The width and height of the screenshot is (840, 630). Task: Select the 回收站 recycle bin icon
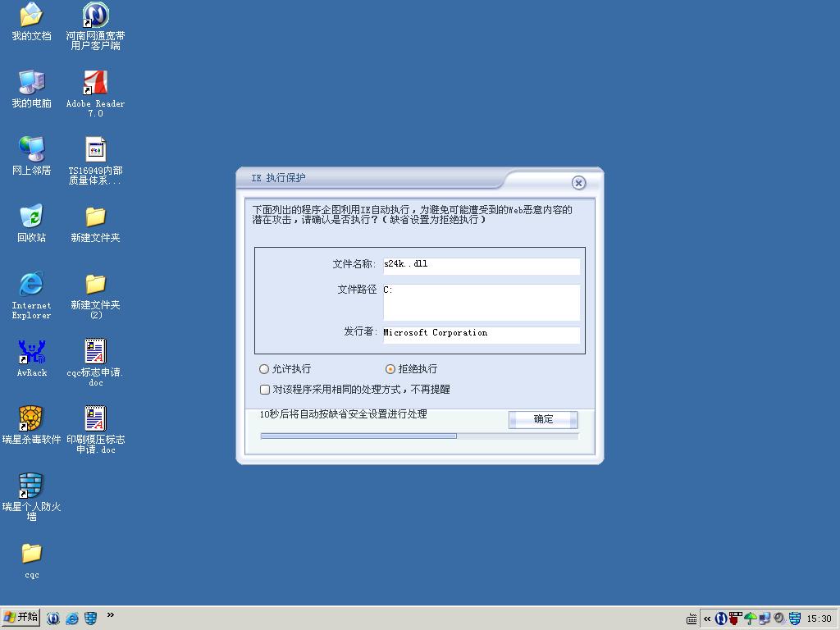(31, 223)
